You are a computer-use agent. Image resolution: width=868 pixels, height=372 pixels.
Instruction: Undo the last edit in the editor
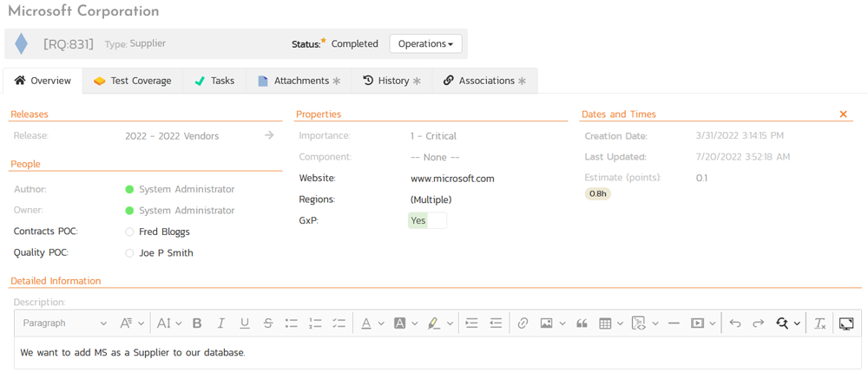(x=735, y=323)
